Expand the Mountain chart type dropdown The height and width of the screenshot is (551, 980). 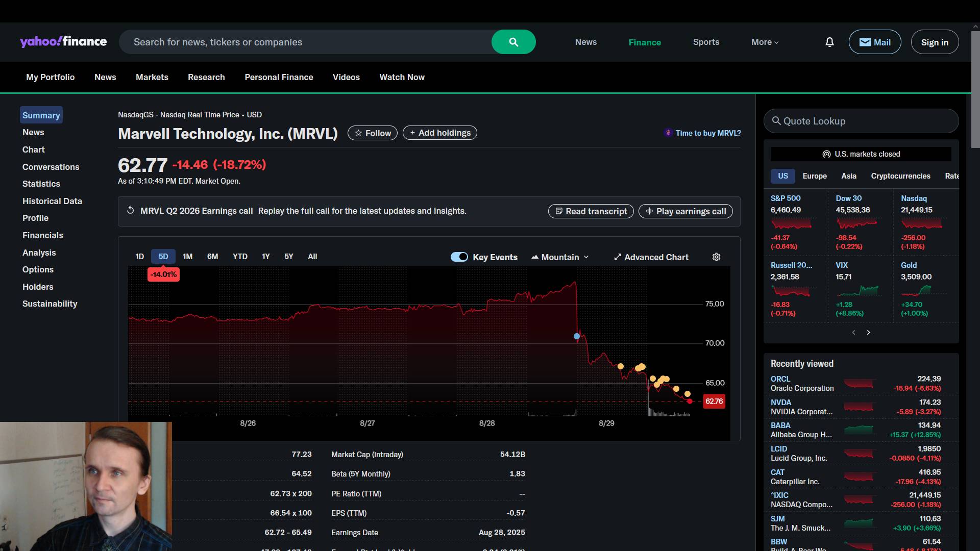[x=560, y=257]
